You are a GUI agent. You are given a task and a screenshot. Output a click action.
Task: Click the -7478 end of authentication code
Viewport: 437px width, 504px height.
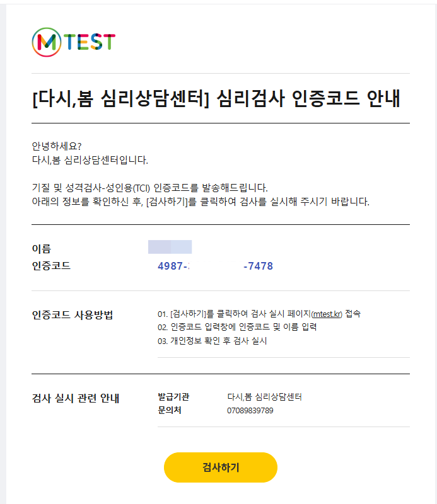pos(258,266)
